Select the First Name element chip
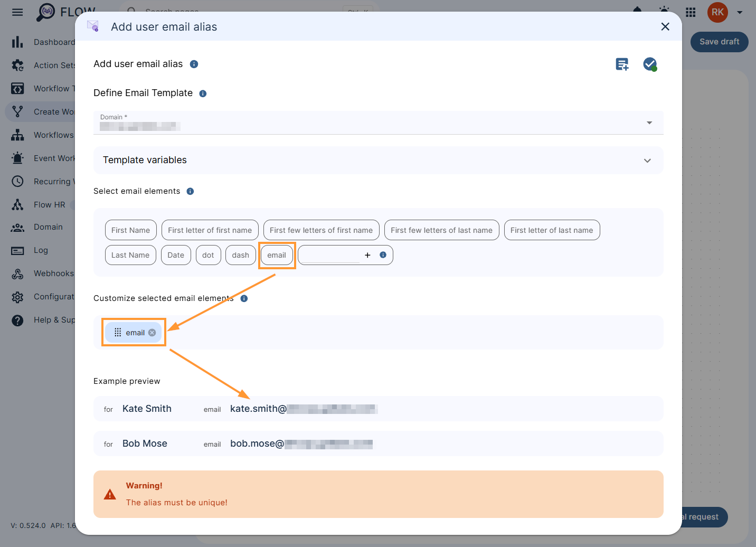 131,230
